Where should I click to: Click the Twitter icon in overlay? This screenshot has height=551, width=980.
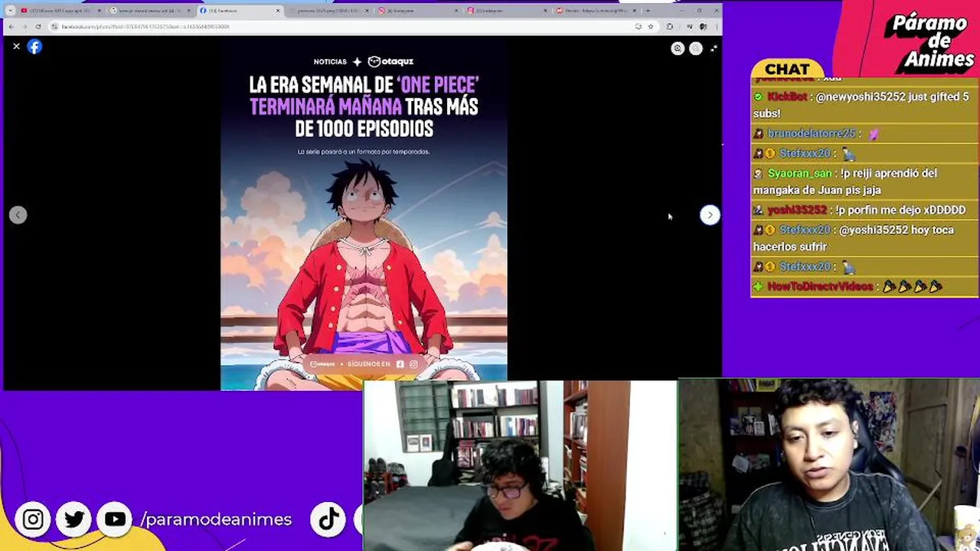pyautogui.click(x=74, y=520)
